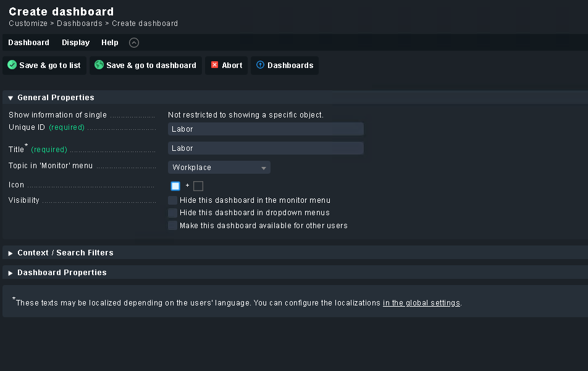Viewport: 588px width, 371px height.
Task: Open the Display menu
Action: coord(75,43)
